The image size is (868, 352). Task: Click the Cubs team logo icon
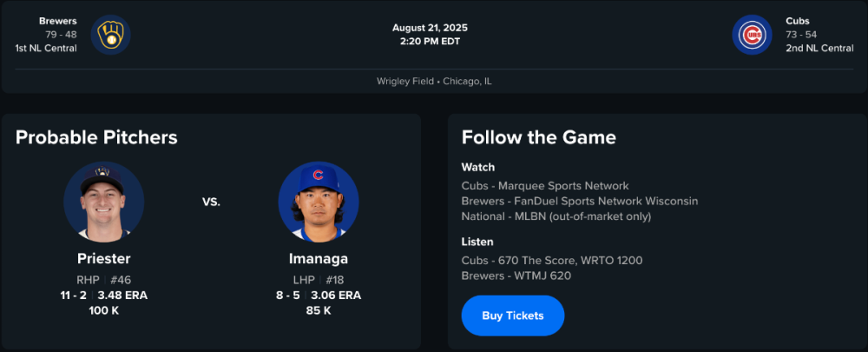(752, 35)
